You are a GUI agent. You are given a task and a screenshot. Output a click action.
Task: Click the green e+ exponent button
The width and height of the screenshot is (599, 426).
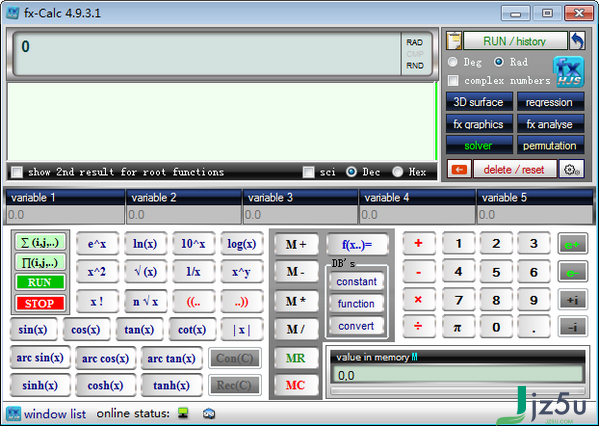click(x=572, y=245)
